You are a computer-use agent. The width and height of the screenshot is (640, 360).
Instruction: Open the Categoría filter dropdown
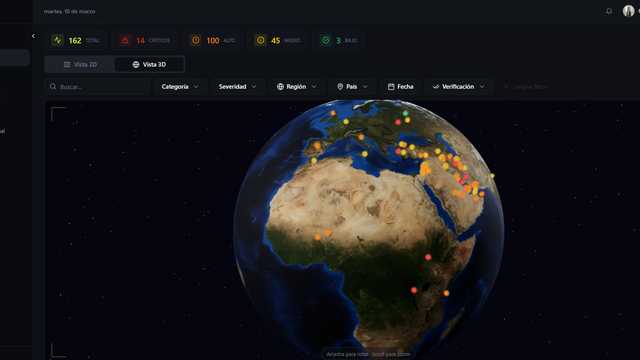tap(180, 87)
